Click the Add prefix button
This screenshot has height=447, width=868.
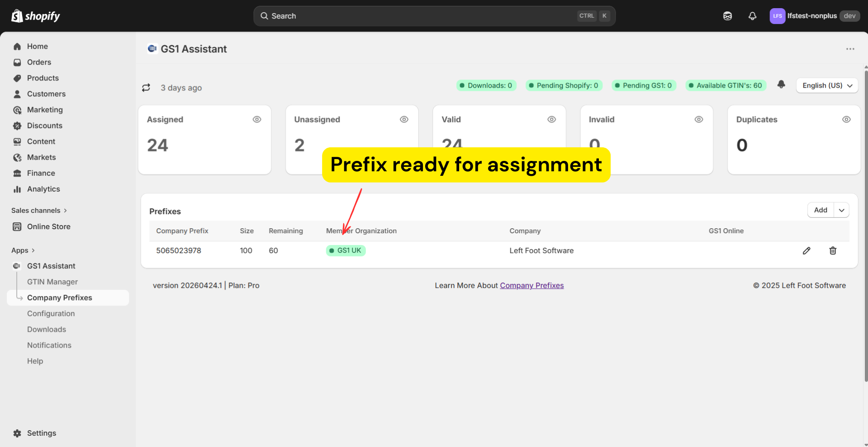click(x=821, y=210)
